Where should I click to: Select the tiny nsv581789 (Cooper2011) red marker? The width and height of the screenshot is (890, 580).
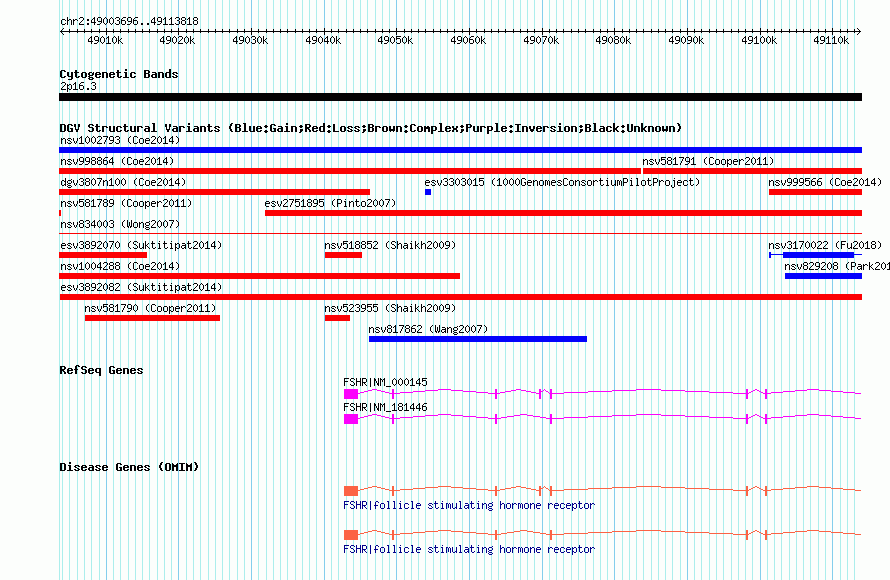(x=60, y=213)
